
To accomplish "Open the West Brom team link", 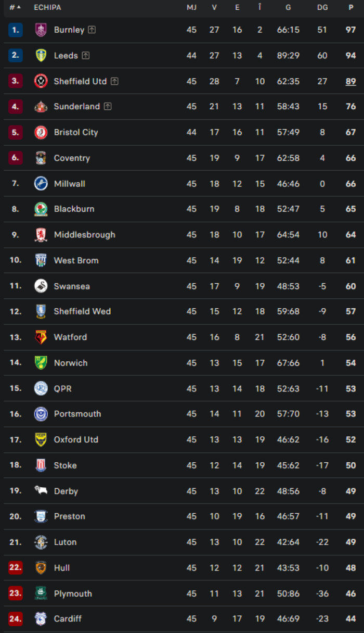I will point(76,260).
